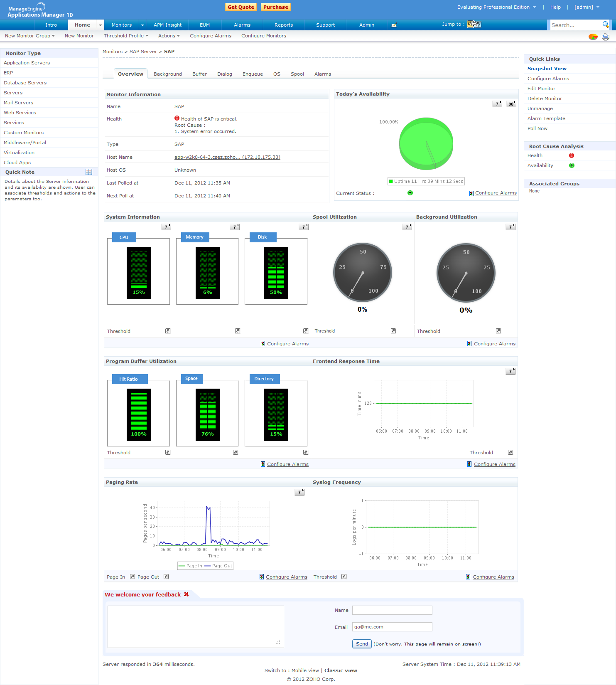616x685 pixels.
Task: Open the Actions dropdown menu
Action: (169, 36)
